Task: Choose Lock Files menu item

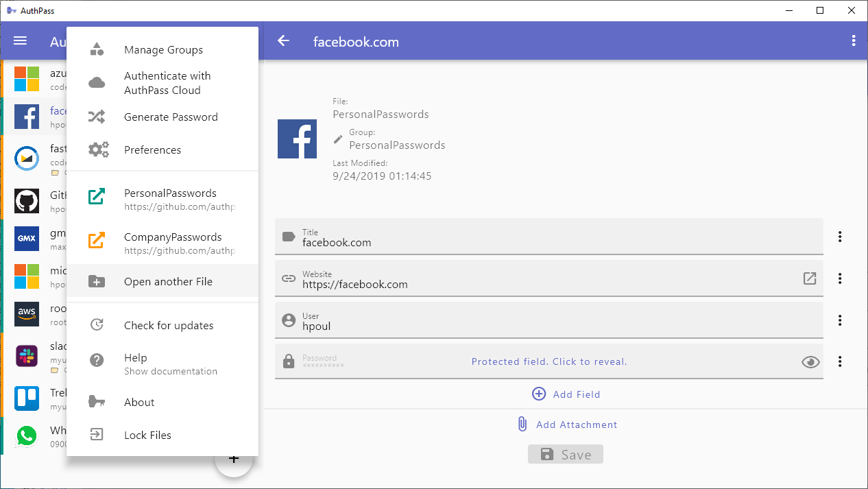Action: pyautogui.click(x=162, y=435)
